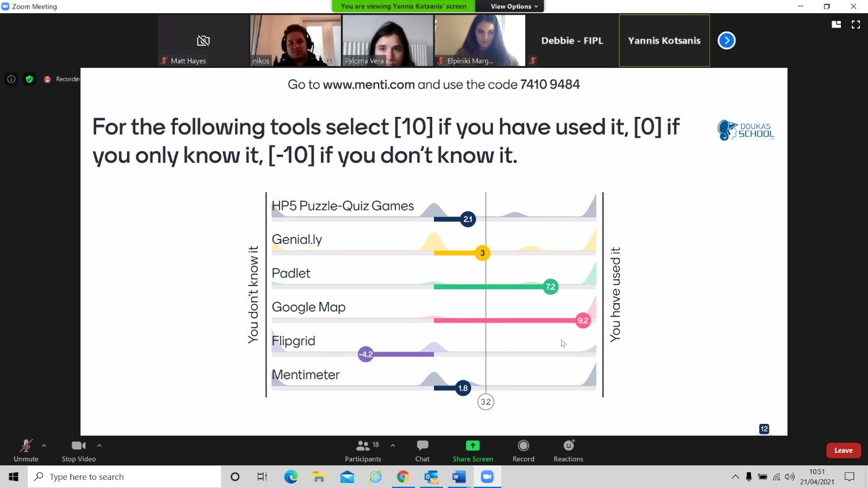The height and width of the screenshot is (488, 868).
Task: Start recording with the Record icon
Action: (523, 450)
